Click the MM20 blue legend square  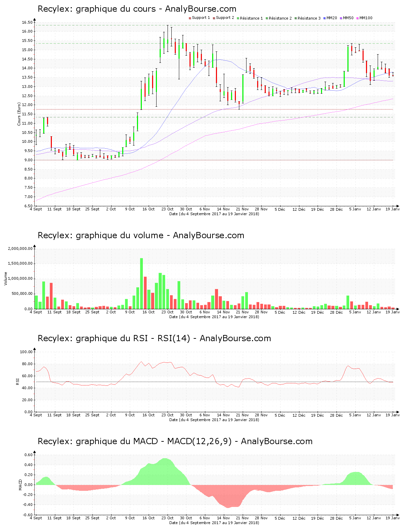(x=324, y=18)
